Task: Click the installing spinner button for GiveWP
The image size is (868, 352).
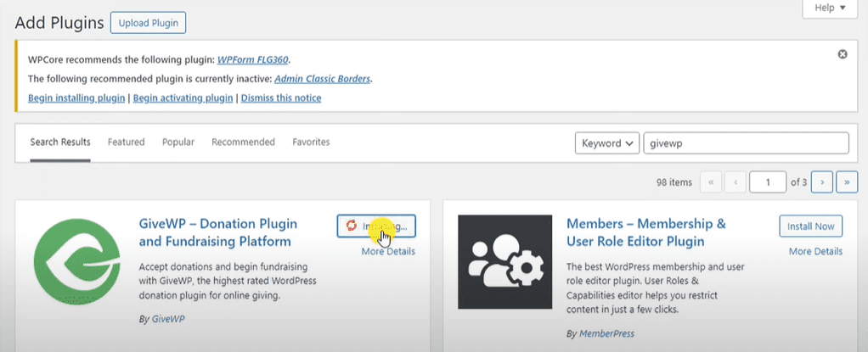Action: pos(376,226)
